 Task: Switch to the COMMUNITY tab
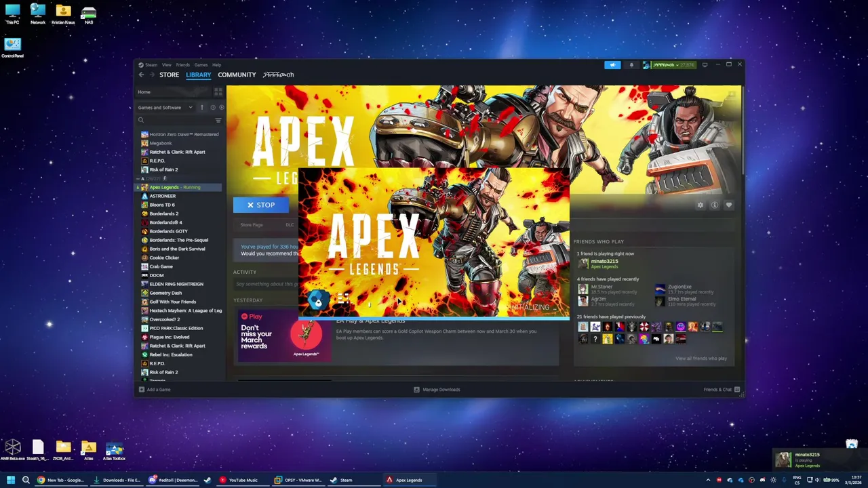(237, 75)
